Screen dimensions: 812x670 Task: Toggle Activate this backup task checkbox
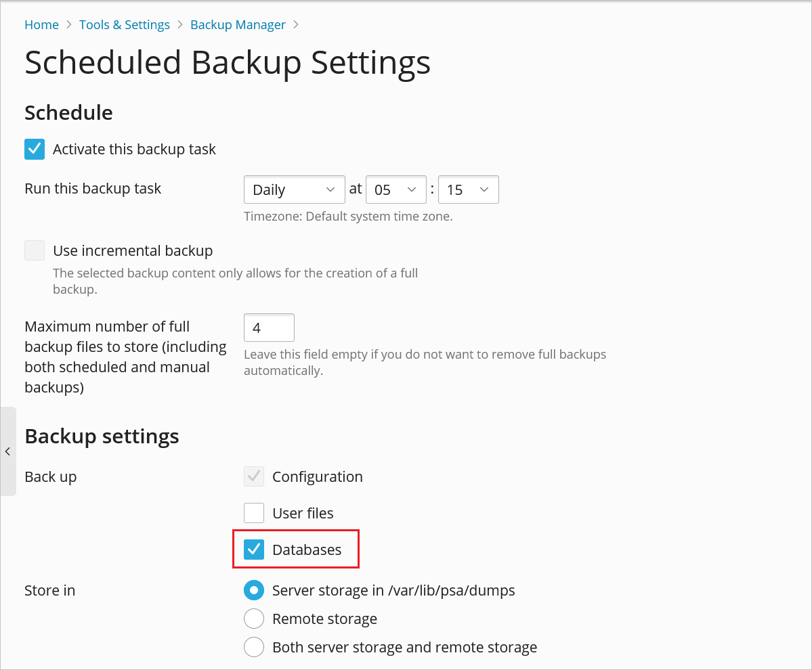point(35,150)
